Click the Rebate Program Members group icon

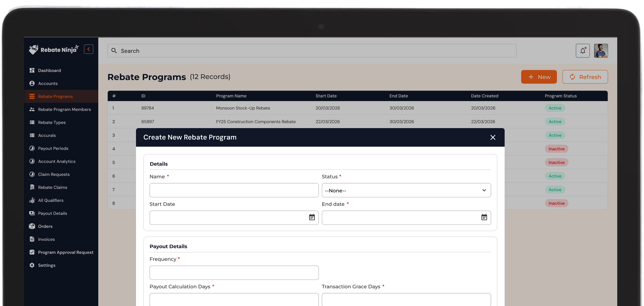click(x=32, y=109)
